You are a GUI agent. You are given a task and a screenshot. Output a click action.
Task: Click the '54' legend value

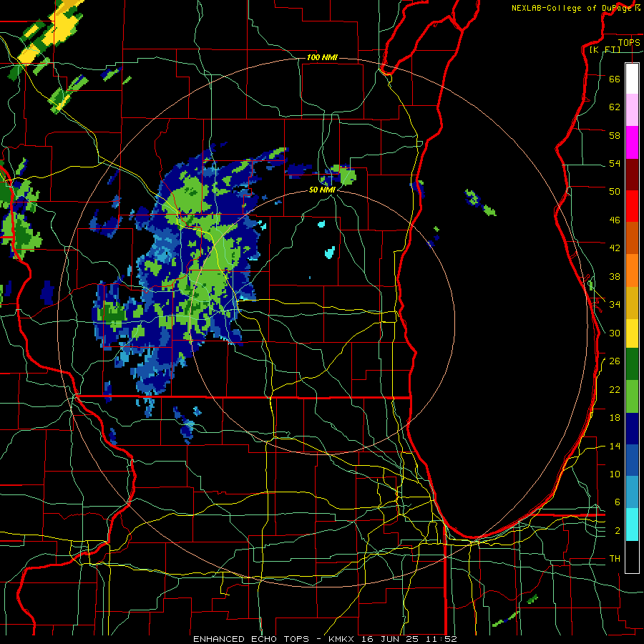615,163
